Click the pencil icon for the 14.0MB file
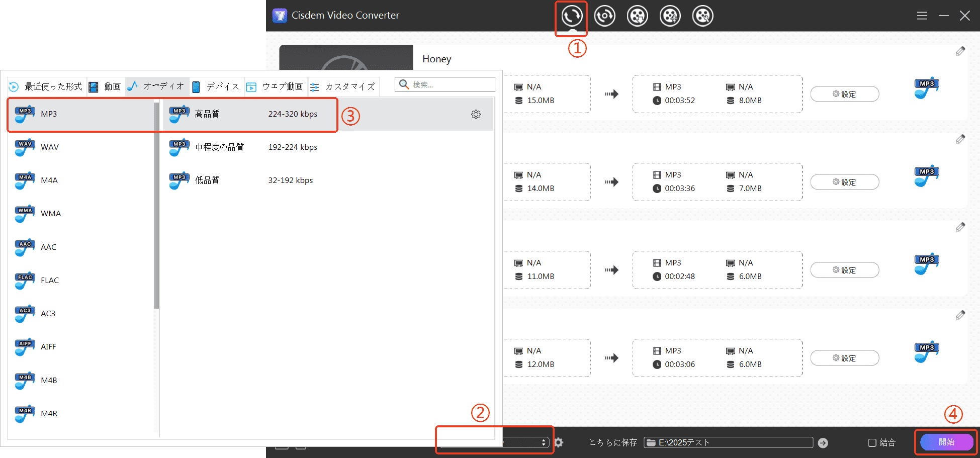Screen dimensions: 980x458 960,139
